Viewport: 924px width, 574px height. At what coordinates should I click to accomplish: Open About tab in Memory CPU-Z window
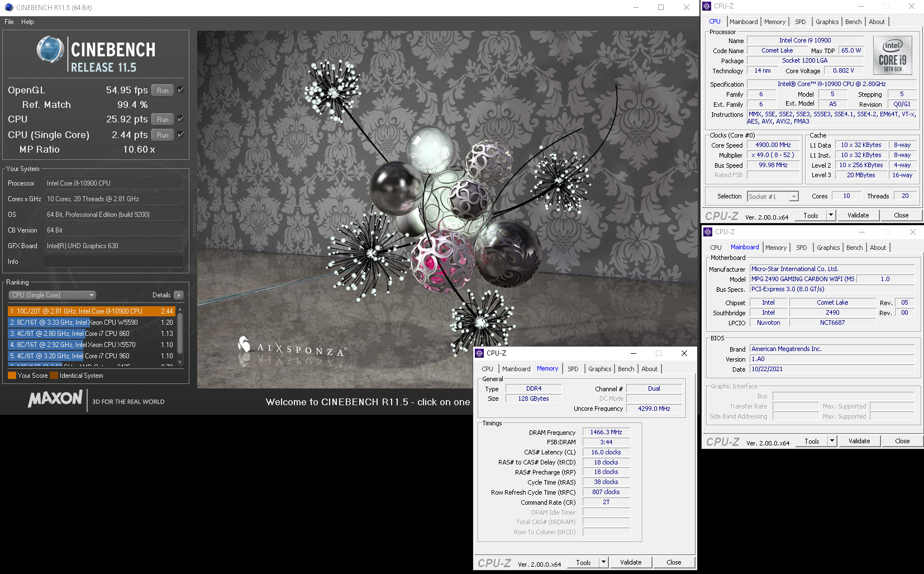click(650, 369)
